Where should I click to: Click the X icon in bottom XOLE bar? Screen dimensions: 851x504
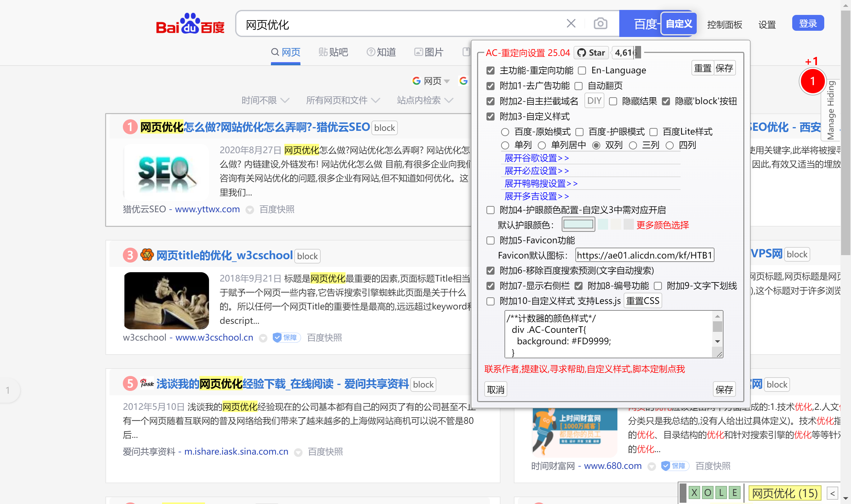(x=694, y=493)
